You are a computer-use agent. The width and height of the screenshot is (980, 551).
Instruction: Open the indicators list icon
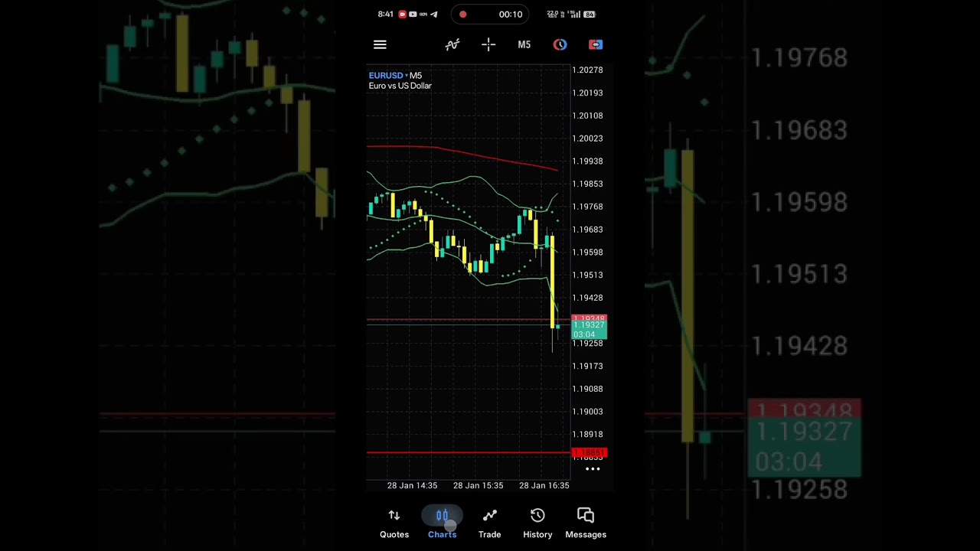click(452, 44)
